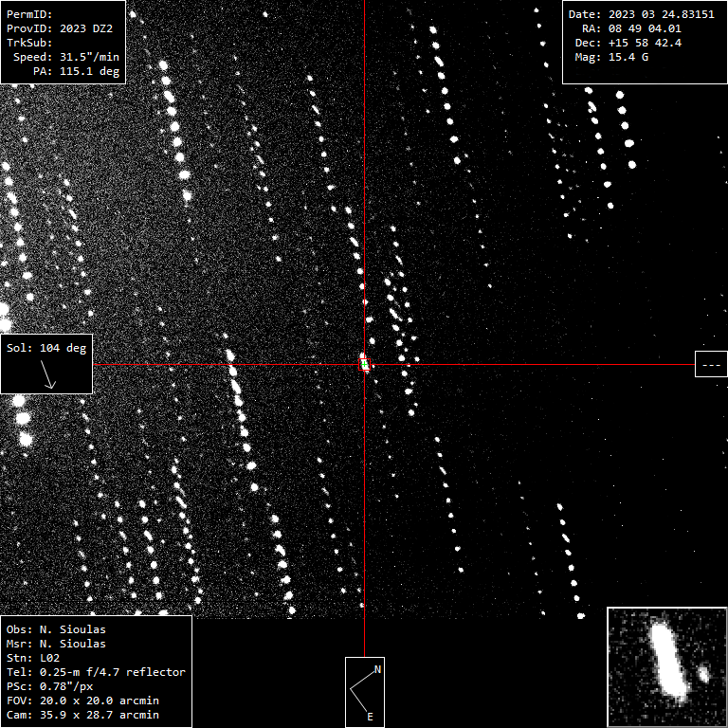Screen dimensions: 728x728
Task: Click the Tel: 0.25-m f/4.7 reflector text
Action: point(96,672)
